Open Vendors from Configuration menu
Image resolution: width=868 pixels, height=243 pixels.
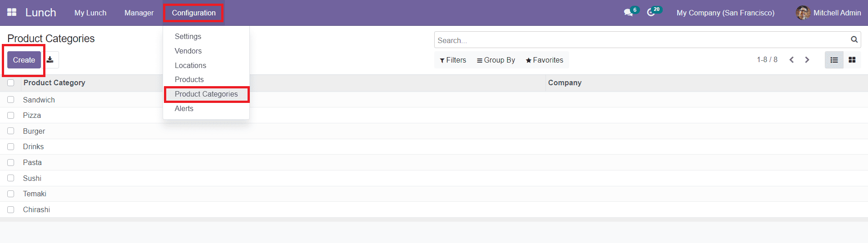188,51
